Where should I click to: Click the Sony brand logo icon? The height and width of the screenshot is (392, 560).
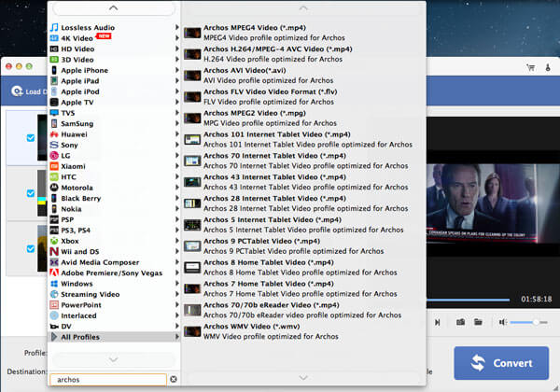point(54,145)
